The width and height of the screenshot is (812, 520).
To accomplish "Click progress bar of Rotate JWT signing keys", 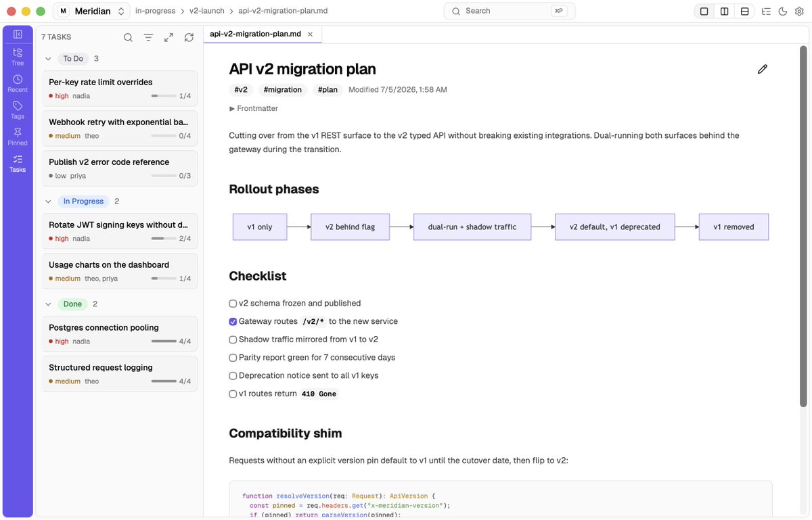I will click(164, 239).
